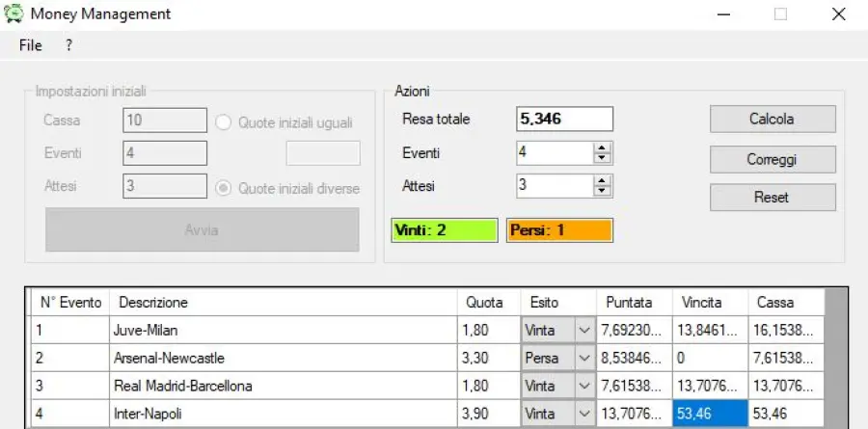
Task: Decrease Eventi value with down arrow in Azioni
Action: [602, 159]
